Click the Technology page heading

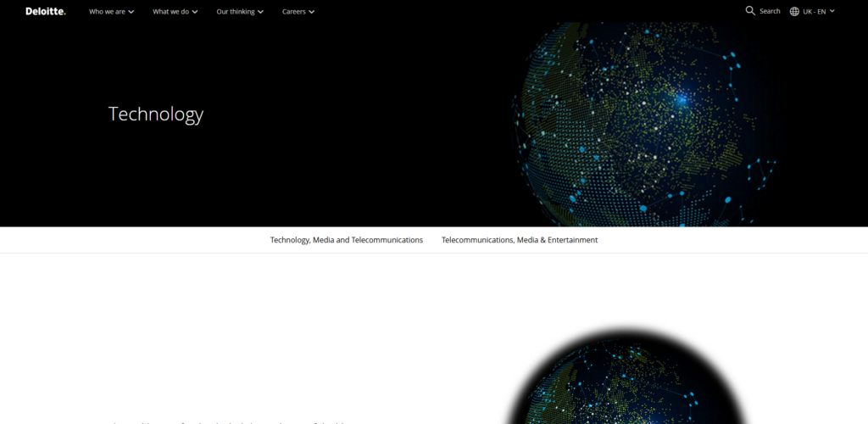[156, 114]
